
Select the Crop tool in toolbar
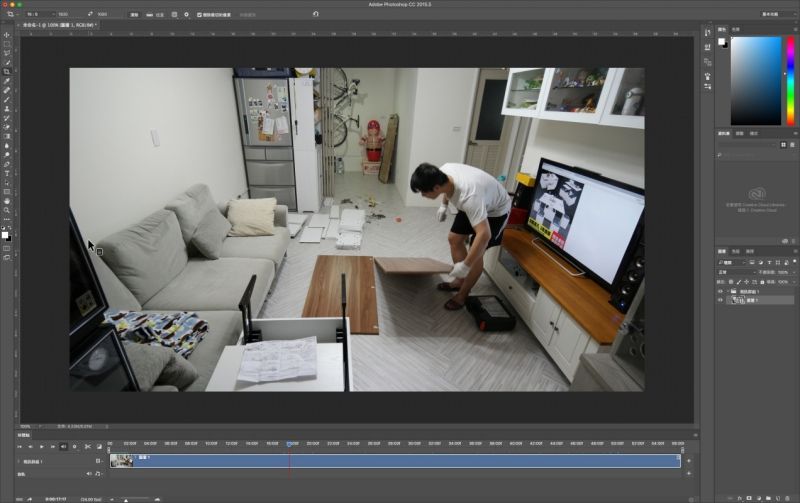click(7, 72)
